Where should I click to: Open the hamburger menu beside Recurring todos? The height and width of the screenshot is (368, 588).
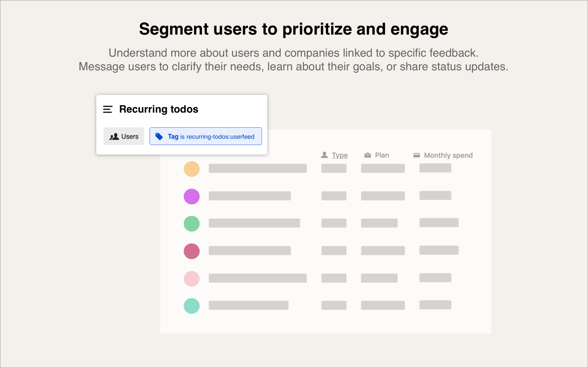pos(107,109)
